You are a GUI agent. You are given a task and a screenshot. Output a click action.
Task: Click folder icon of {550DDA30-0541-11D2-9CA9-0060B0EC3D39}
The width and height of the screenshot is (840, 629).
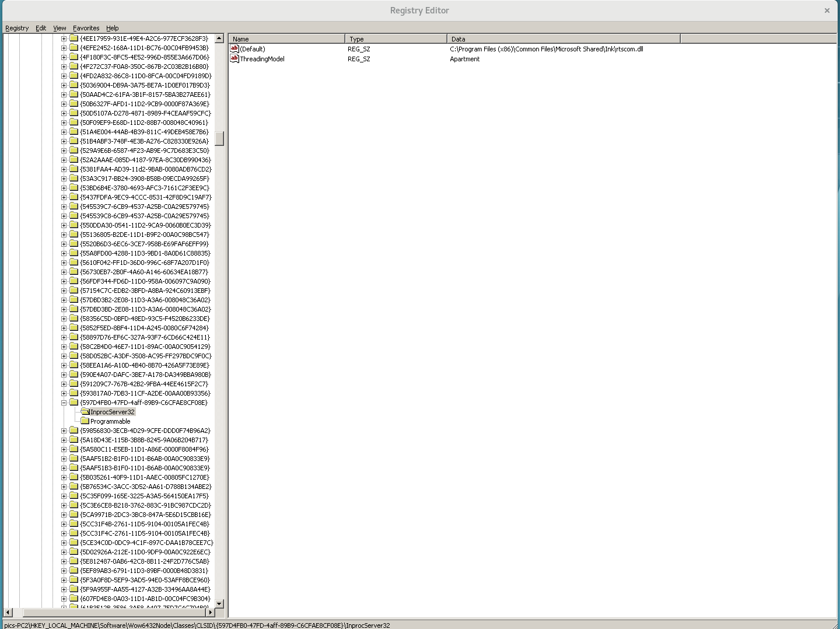(x=74, y=225)
